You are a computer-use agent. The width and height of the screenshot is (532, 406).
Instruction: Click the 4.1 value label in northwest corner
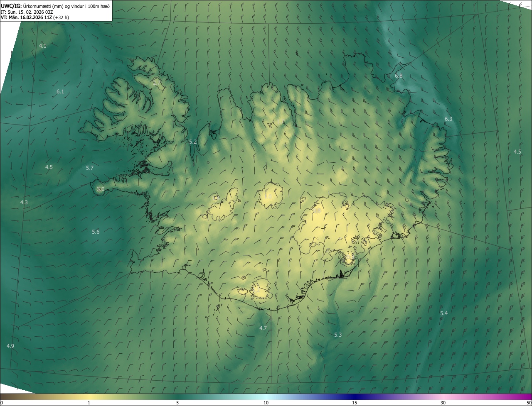(x=43, y=46)
